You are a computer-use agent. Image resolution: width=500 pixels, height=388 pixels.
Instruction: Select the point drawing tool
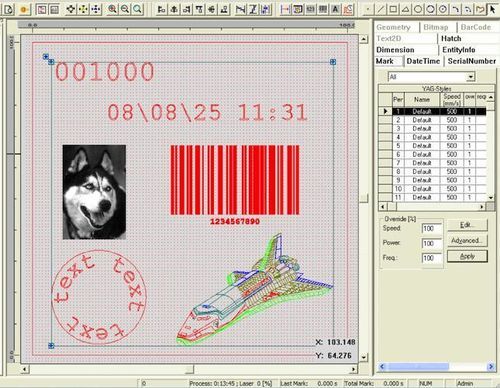click(x=368, y=9)
